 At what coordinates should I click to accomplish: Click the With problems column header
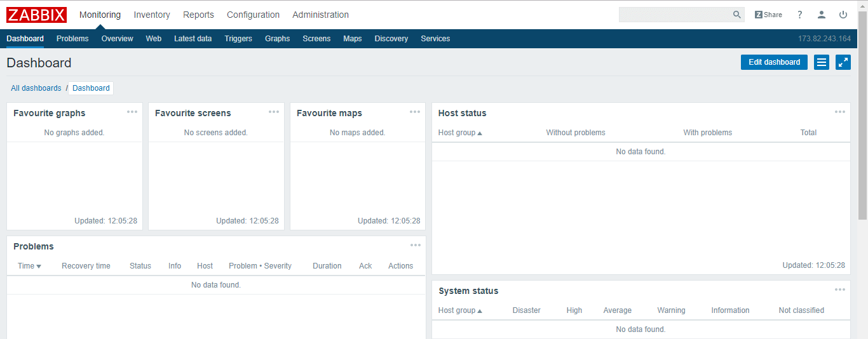(708, 133)
